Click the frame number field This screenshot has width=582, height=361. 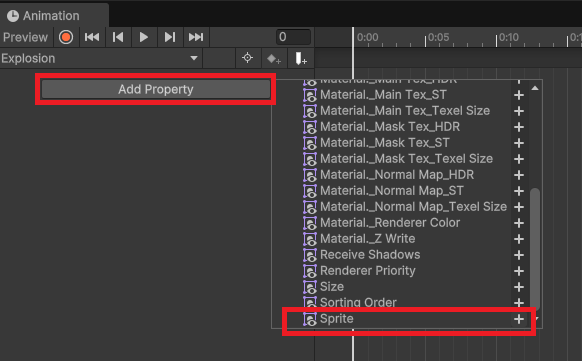click(x=293, y=37)
